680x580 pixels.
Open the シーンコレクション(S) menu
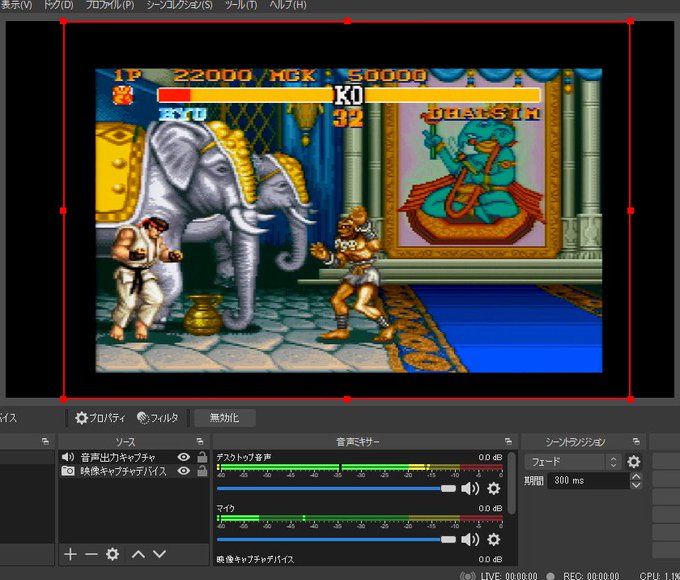(x=180, y=5)
